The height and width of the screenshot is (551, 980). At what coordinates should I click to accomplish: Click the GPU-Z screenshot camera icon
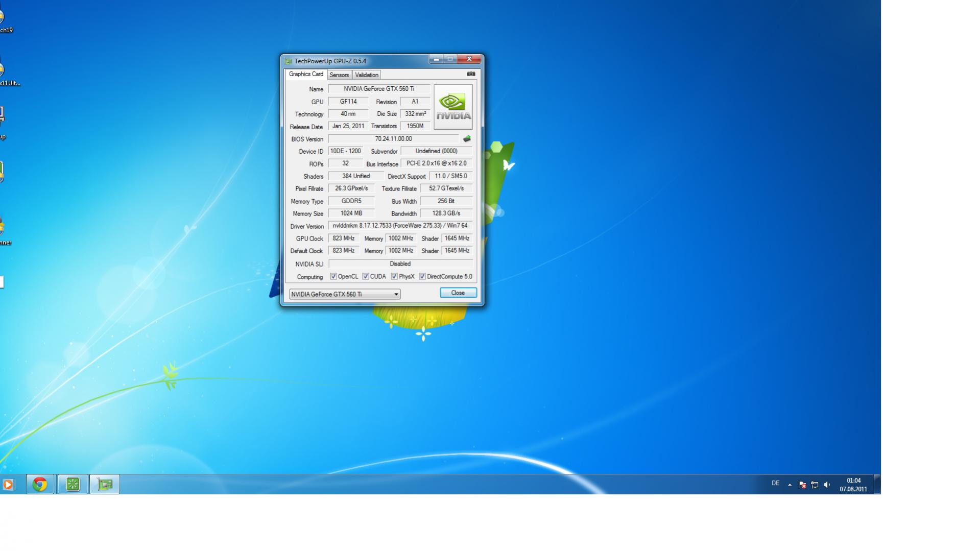(x=471, y=74)
